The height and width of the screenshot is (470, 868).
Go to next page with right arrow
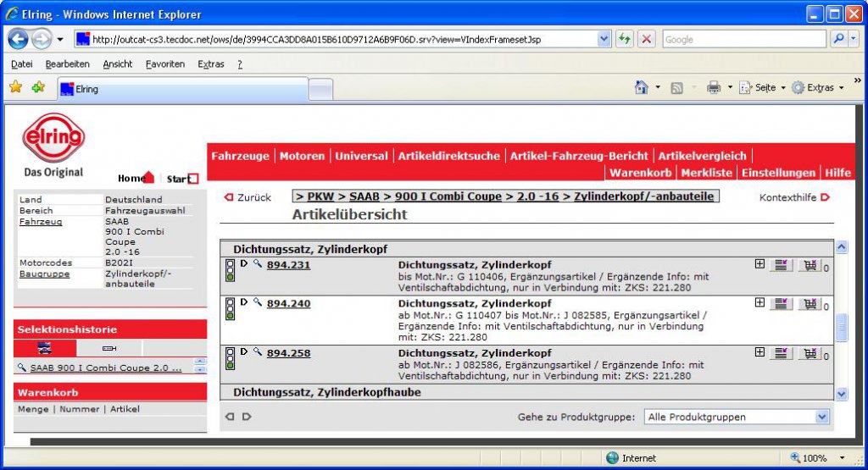pyautogui.click(x=247, y=417)
